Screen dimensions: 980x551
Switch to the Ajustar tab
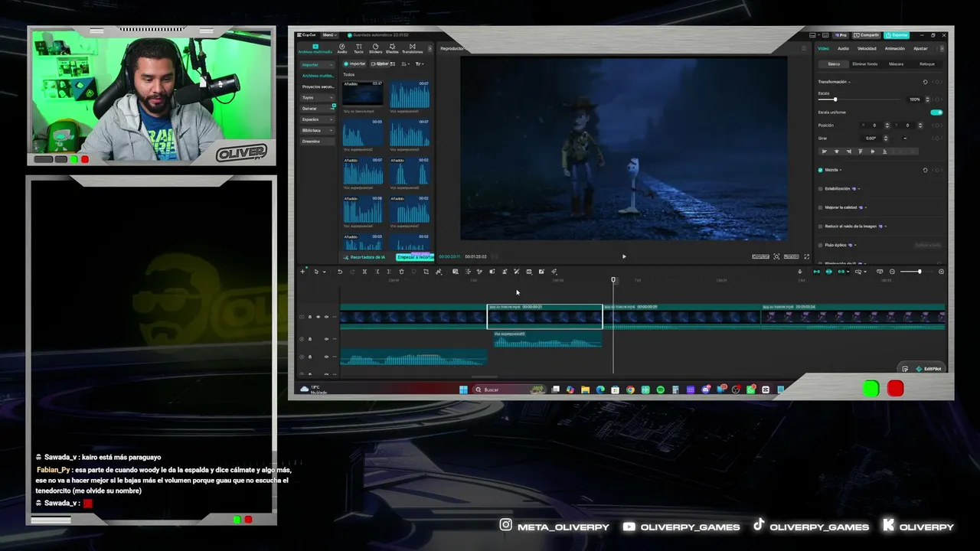coord(920,48)
